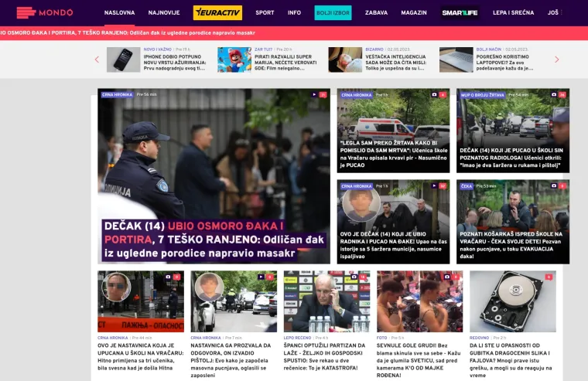Click the comment count badge on main masakr story
This screenshot has height=381, width=588.
pos(323,95)
